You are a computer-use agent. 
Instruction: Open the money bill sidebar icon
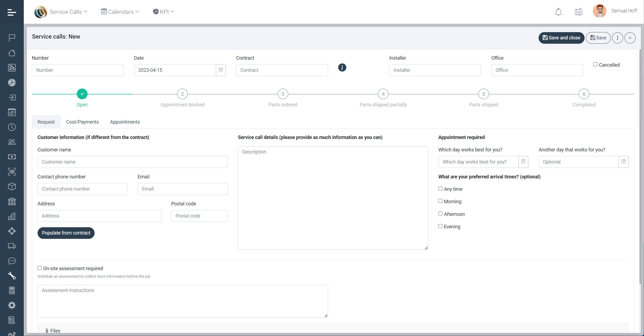pyautogui.click(x=12, y=157)
